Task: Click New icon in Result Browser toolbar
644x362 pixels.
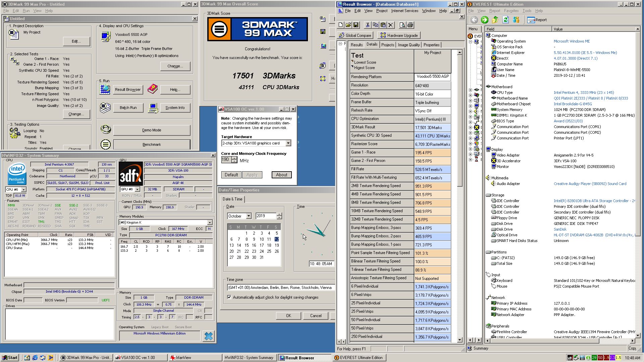Action: point(341,25)
